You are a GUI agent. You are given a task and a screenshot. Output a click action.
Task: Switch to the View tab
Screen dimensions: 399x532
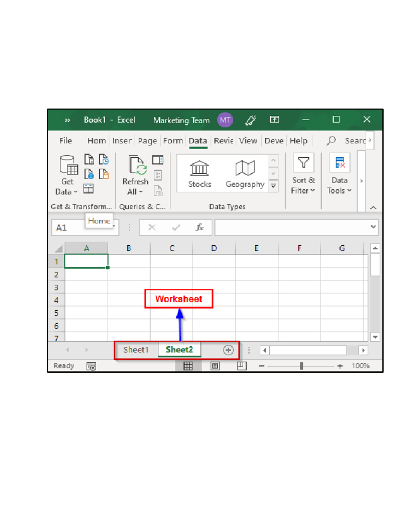pos(248,140)
